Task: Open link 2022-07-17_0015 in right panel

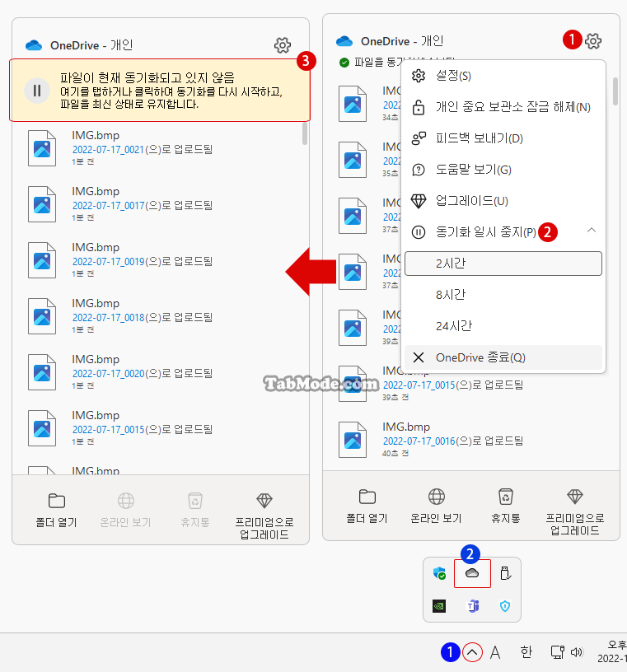Action: click(419, 385)
